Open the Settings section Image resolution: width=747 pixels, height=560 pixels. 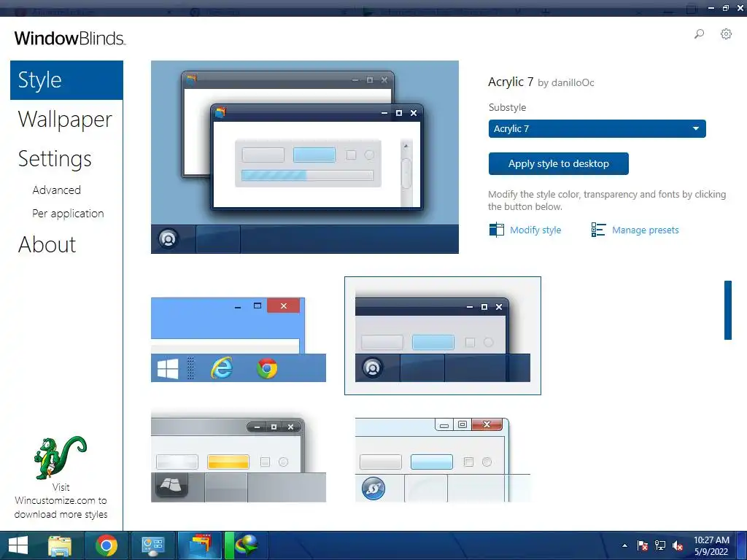54,158
